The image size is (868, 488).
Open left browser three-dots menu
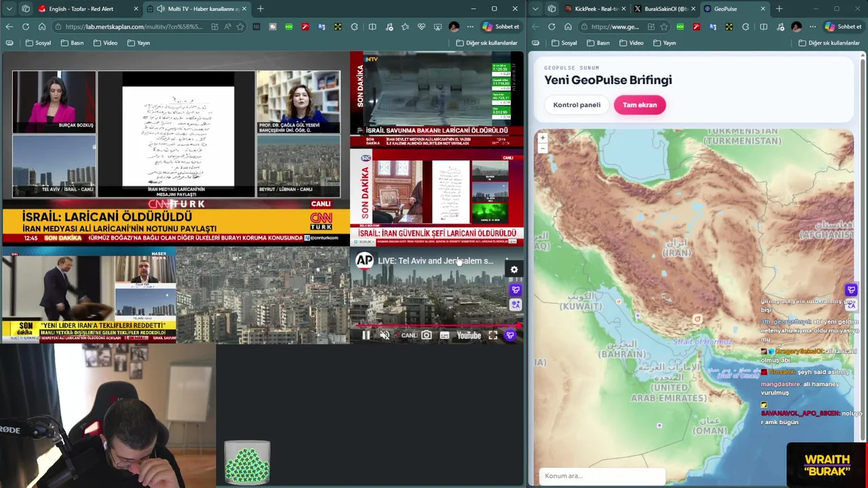pyautogui.click(x=470, y=26)
